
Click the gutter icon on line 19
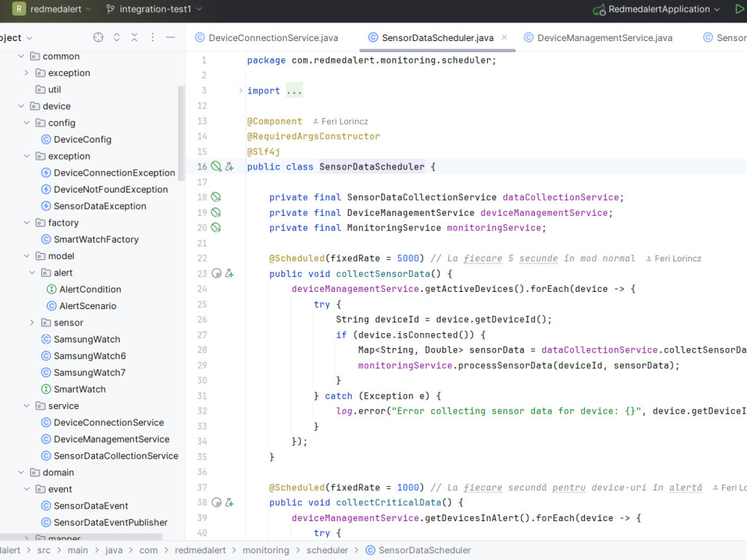217,212
